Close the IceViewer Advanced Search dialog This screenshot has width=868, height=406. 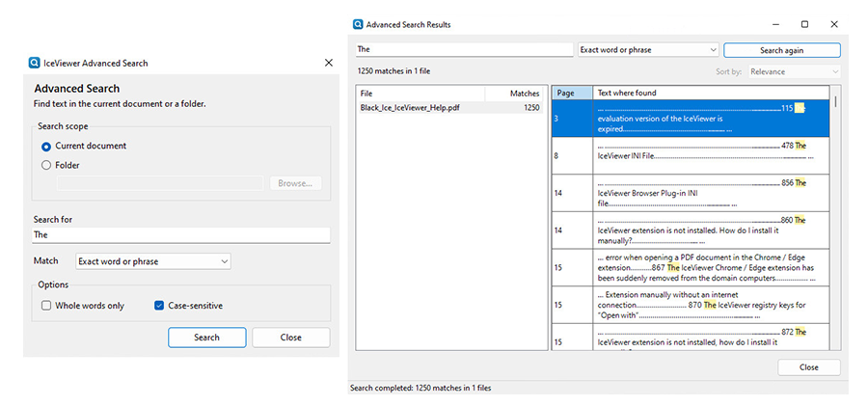(328, 63)
